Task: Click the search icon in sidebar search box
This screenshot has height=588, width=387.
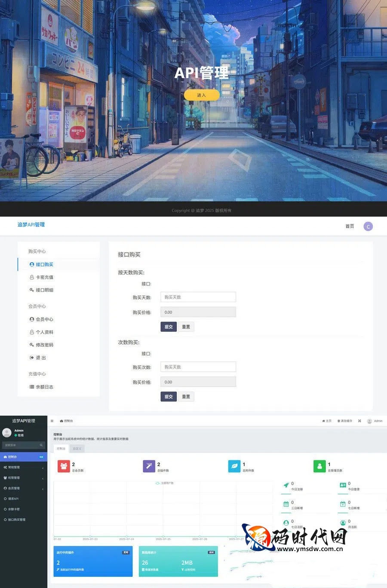Action: point(41,445)
